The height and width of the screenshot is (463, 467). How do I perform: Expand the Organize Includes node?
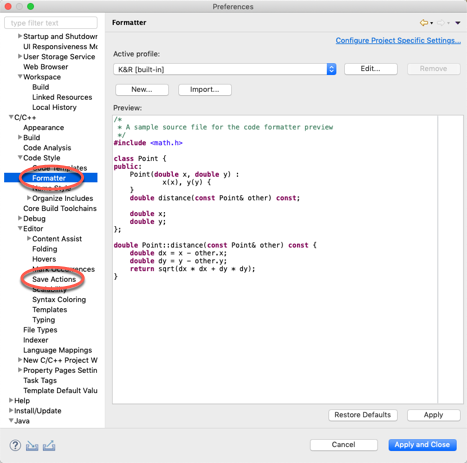(x=29, y=198)
